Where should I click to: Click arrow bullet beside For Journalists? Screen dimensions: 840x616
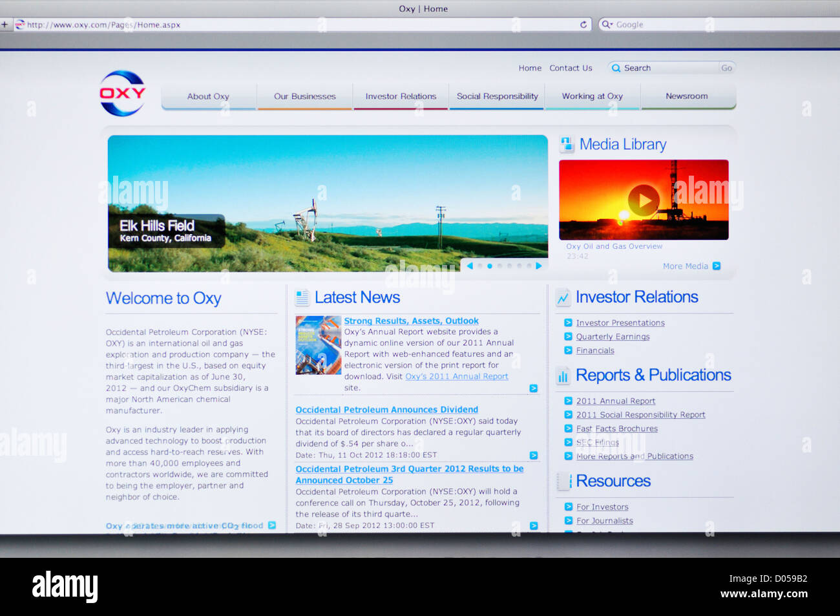coord(568,520)
